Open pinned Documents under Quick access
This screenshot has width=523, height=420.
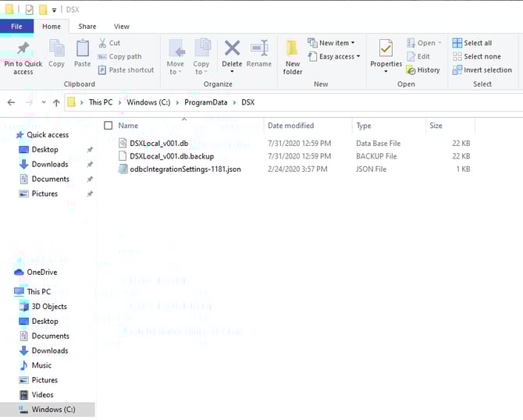tap(51, 179)
